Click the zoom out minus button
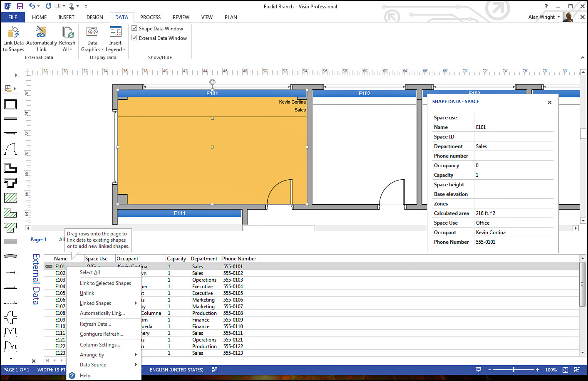 [490, 370]
